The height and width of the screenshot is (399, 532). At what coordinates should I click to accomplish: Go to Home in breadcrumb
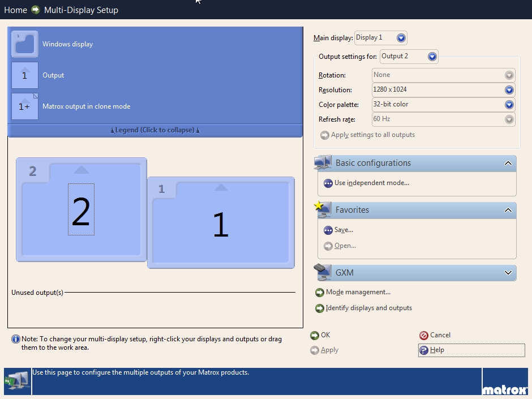[x=16, y=10]
